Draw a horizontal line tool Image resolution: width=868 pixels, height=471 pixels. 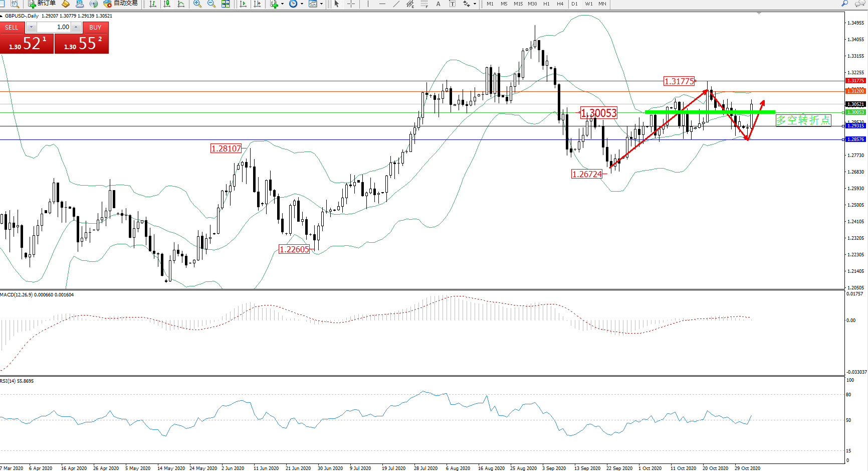click(382, 4)
